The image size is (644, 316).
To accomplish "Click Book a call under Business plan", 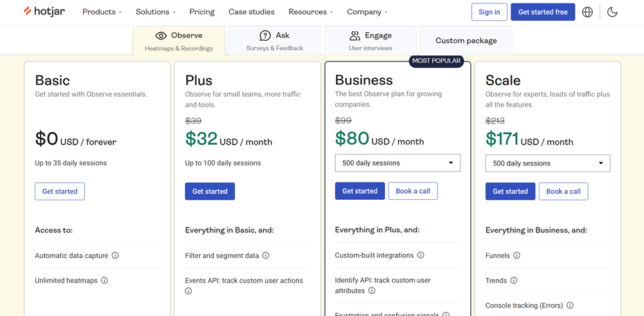I will pos(413,191).
